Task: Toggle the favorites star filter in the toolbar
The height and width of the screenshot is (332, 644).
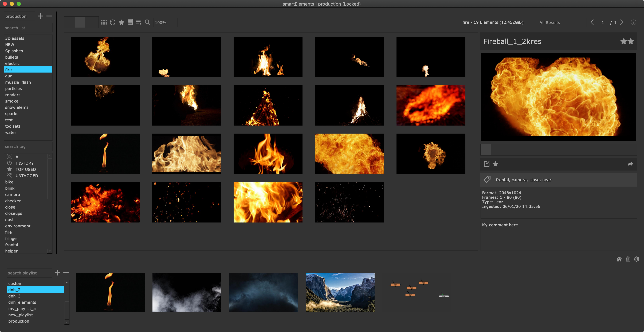Action: click(x=121, y=22)
